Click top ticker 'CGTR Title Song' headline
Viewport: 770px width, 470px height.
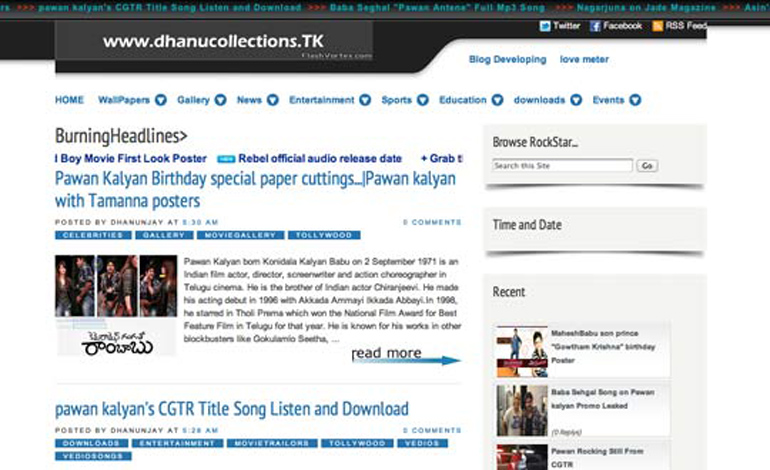tap(170, 8)
